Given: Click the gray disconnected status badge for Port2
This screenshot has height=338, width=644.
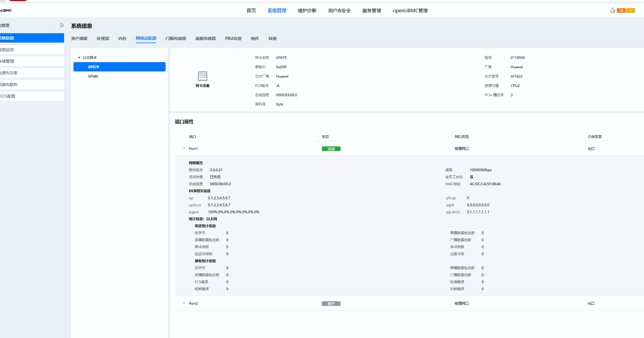Looking at the screenshot, I should click(331, 304).
